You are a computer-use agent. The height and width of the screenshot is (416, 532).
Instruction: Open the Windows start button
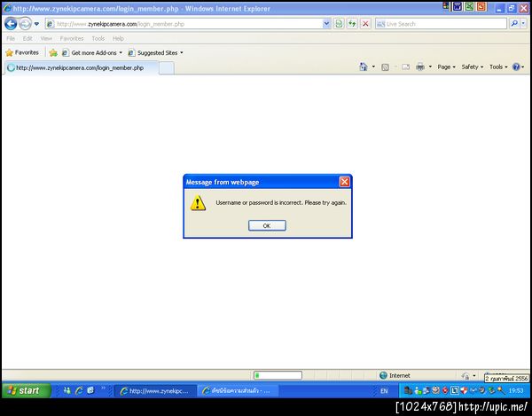[x=26, y=391]
